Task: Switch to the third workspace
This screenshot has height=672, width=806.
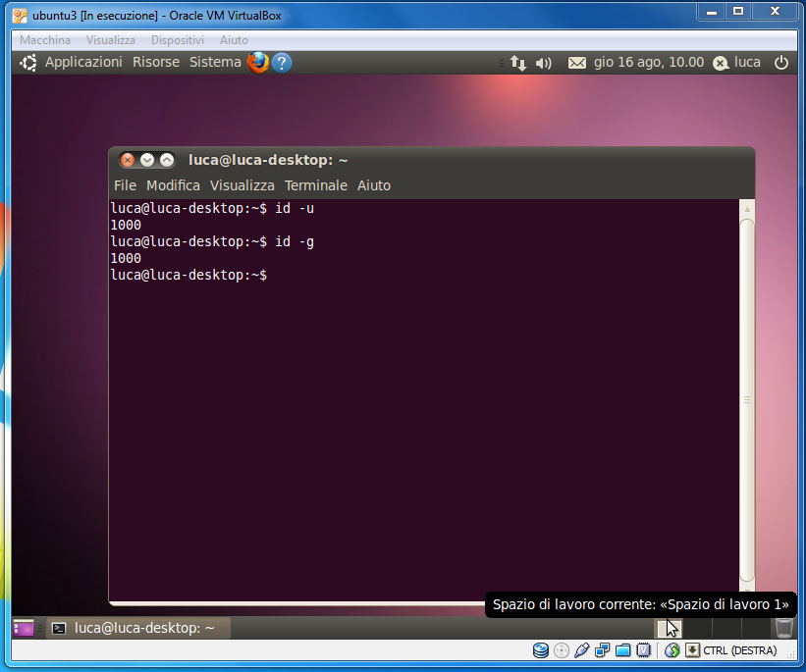Action: (726, 628)
